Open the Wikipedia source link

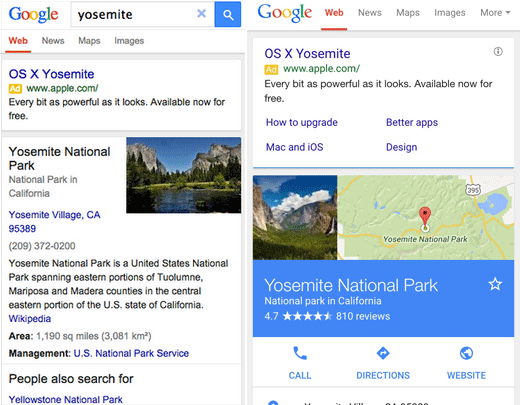(x=30, y=319)
